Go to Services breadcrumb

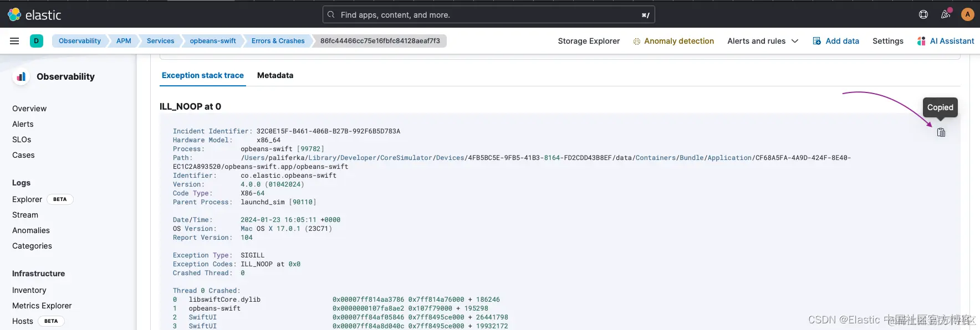click(160, 41)
